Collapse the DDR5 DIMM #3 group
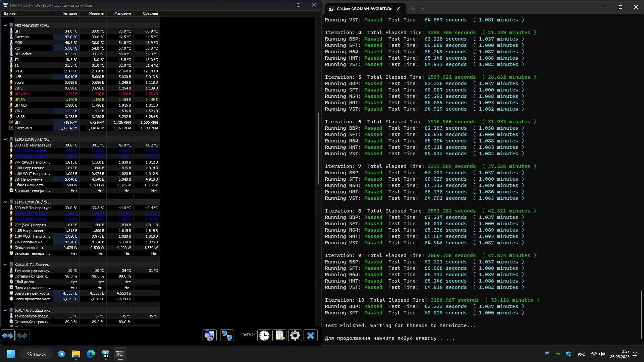The image size is (644, 362). tap(5, 202)
